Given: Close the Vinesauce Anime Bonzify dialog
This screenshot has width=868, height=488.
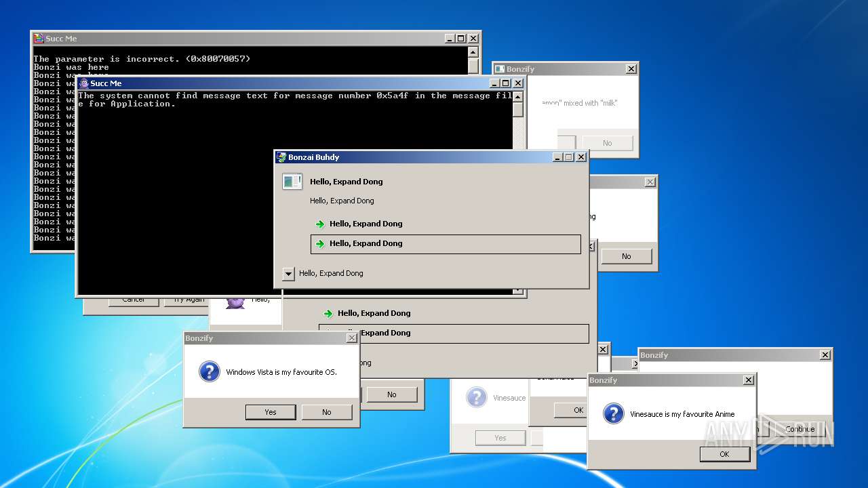Looking at the screenshot, I should point(748,380).
